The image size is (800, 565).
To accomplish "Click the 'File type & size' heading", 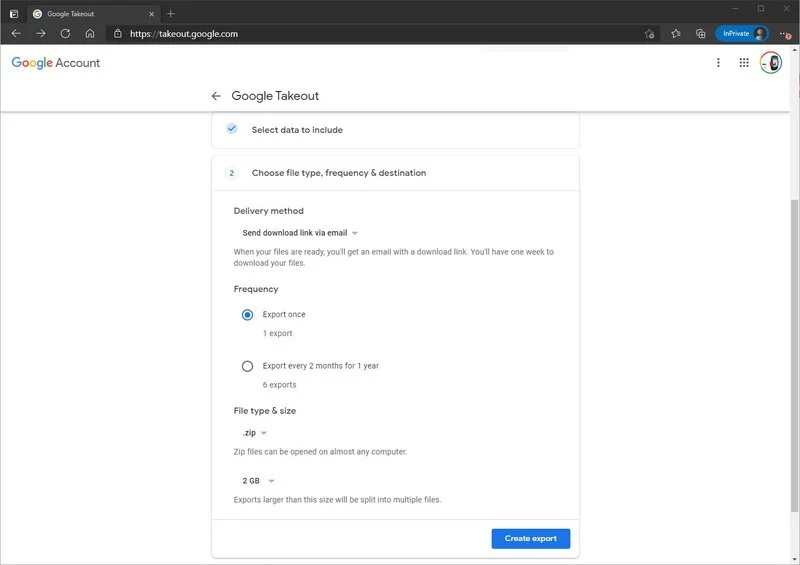I will (265, 411).
